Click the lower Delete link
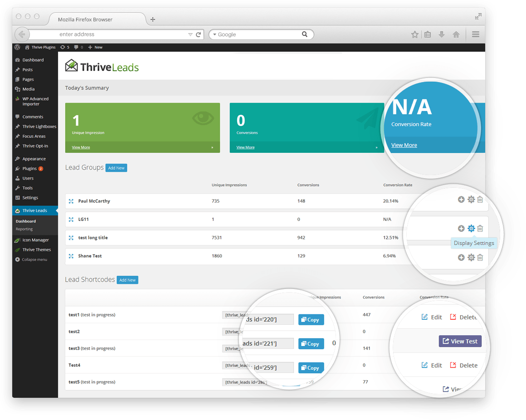Screen dimensions: 526x420 (x=463, y=365)
